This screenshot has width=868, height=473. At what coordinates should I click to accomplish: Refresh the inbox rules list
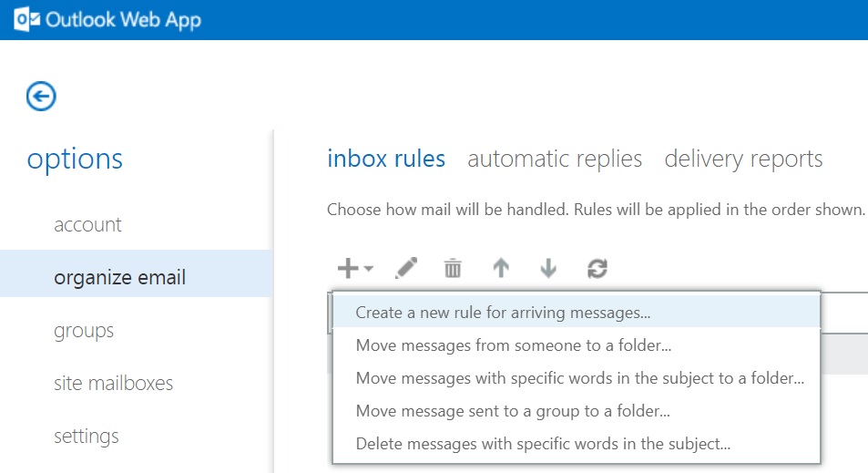pyautogui.click(x=597, y=268)
